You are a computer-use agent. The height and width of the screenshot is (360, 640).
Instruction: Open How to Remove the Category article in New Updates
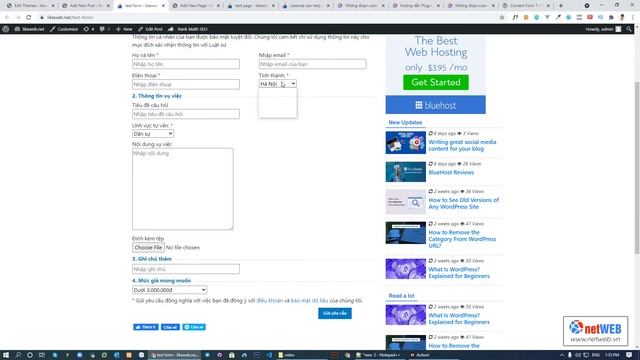click(x=462, y=239)
